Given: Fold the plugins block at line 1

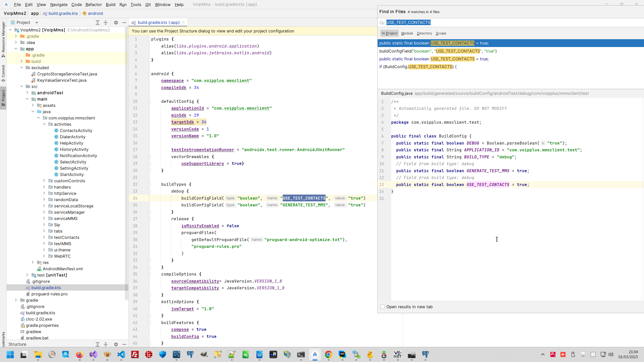Looking at the screenshot, I should coord(149,39).
